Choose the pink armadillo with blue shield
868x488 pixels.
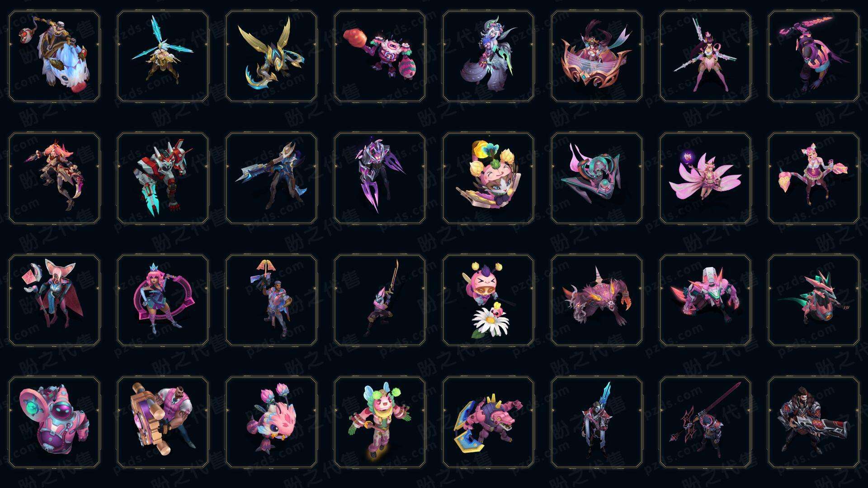pos(488,422)
